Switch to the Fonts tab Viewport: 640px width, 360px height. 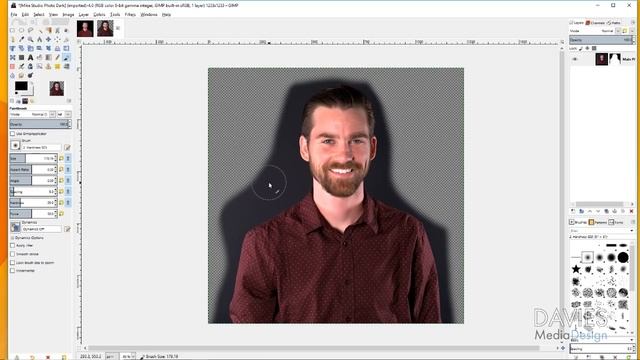(616, 222)
